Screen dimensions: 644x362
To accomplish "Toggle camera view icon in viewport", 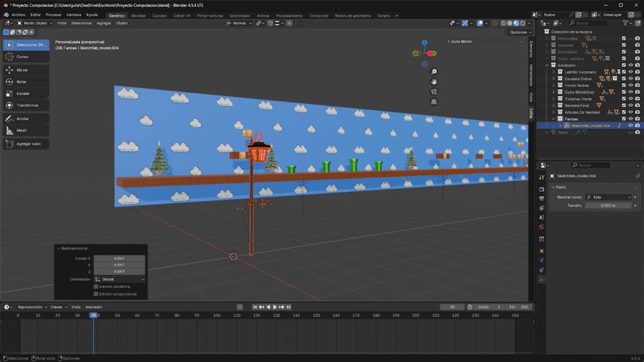I will click(x=434, y=92).
